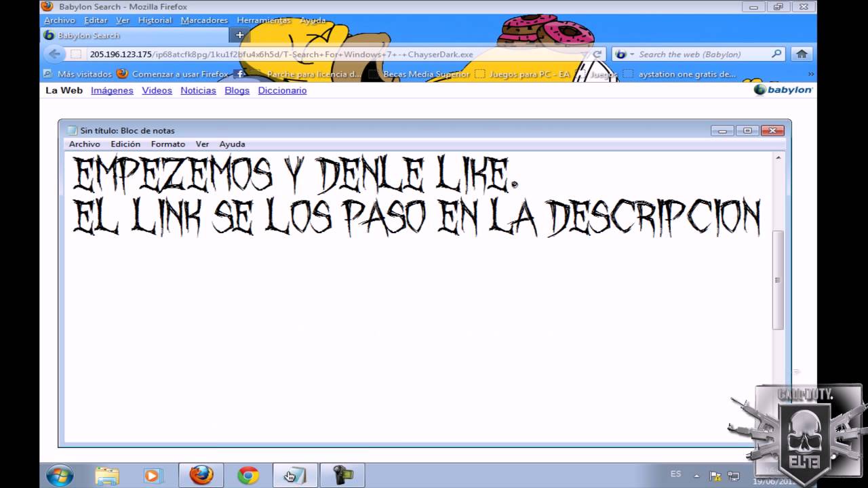Image resolution: width=868 pixels, height=488 pixels.
Task: Show more bookmarks with the chevron
Action: pos(810,74)
